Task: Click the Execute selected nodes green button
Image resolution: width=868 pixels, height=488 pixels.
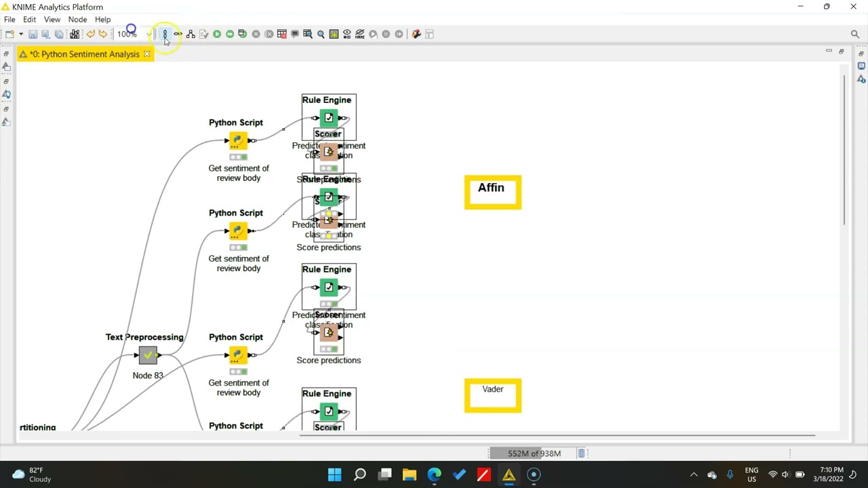Action: (x=217, y=34)
